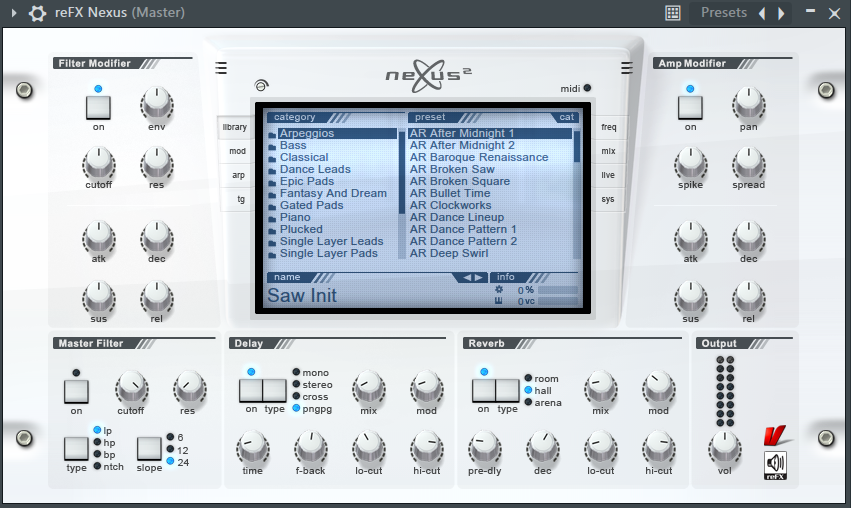Switch to the arp tab
This screenshot has width=851, height=508.
pos(238,175)
